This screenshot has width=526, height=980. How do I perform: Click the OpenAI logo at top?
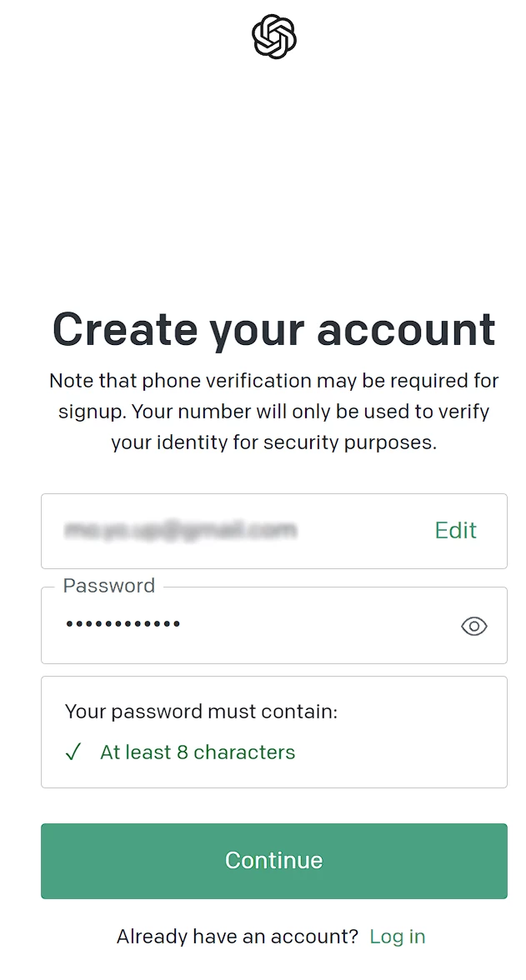pos(274,37)
